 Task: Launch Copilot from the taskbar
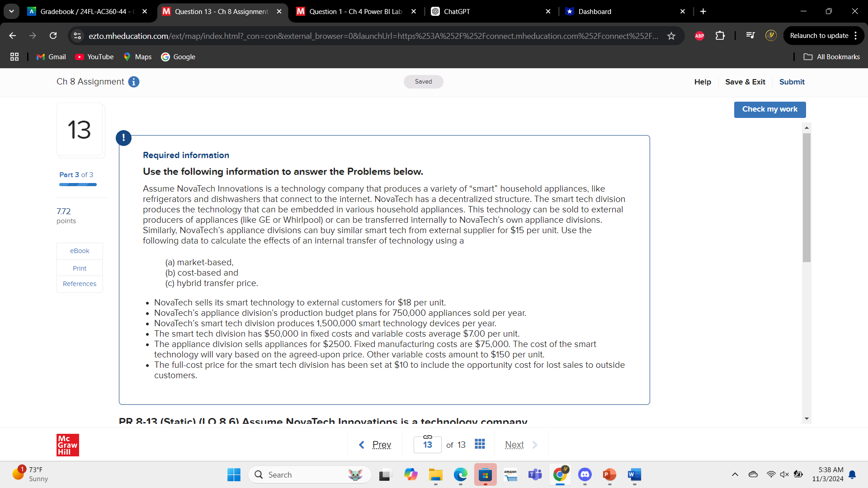[x=410, y=475]
